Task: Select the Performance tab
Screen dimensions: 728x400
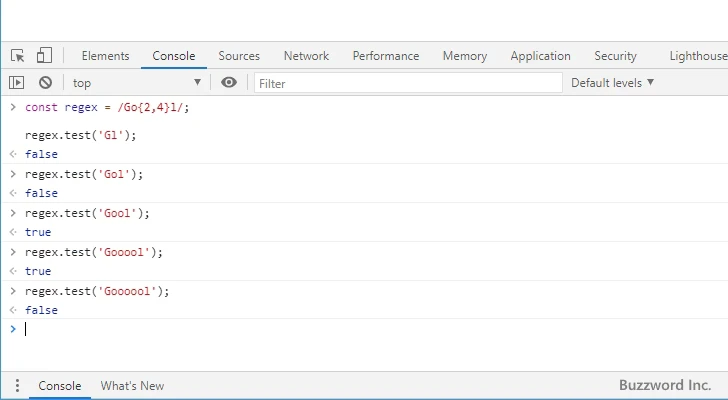Action: pyautogui.click(x=385, y=56)
